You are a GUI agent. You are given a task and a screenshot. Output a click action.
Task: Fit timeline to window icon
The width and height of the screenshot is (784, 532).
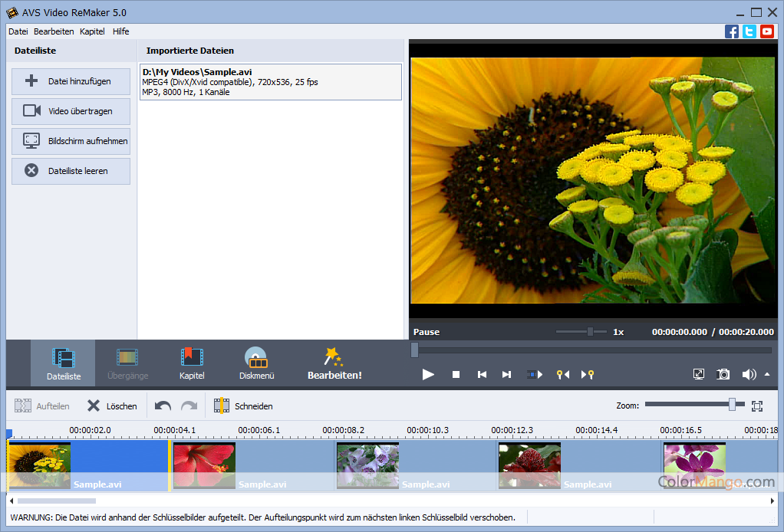tap(757, 406)
